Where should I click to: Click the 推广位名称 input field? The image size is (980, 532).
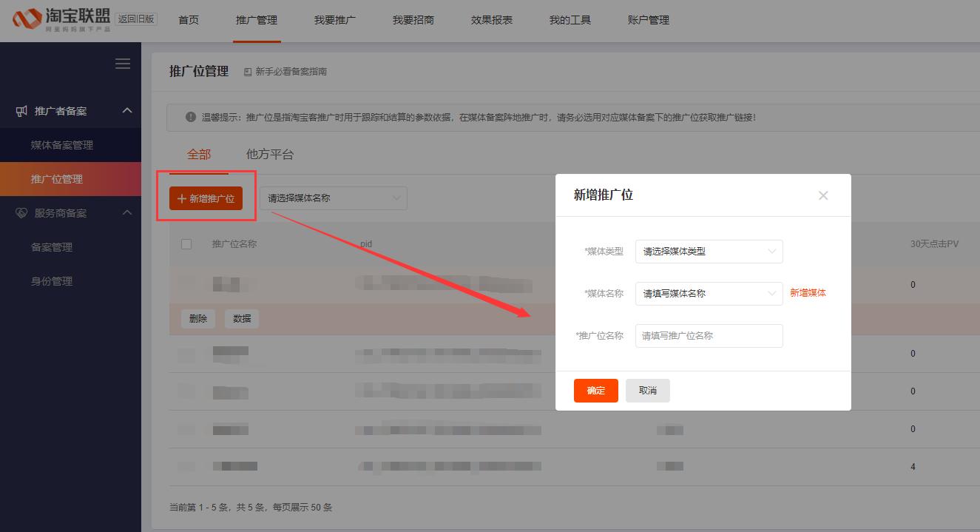pos(708,335)
